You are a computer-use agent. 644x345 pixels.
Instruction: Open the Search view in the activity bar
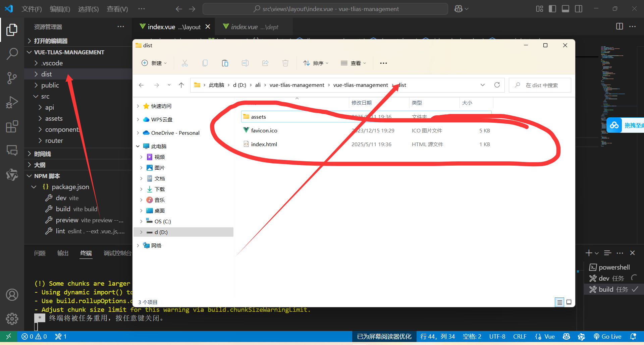(x=12, y=54)
